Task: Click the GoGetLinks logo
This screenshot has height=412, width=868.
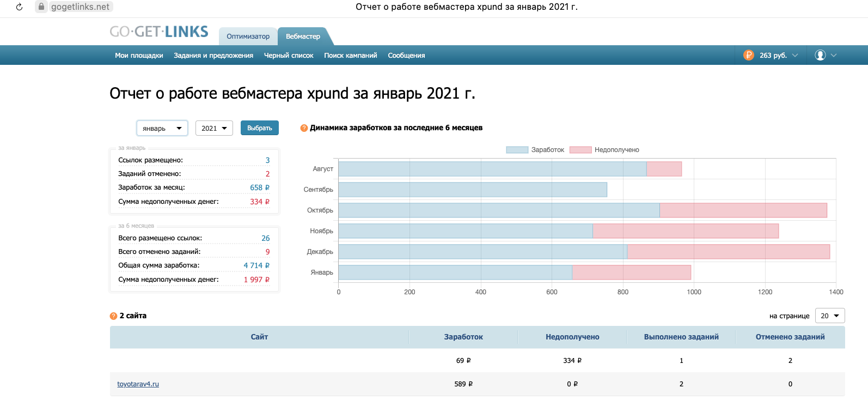Action: pyautogui.click(x=159, y=32)
